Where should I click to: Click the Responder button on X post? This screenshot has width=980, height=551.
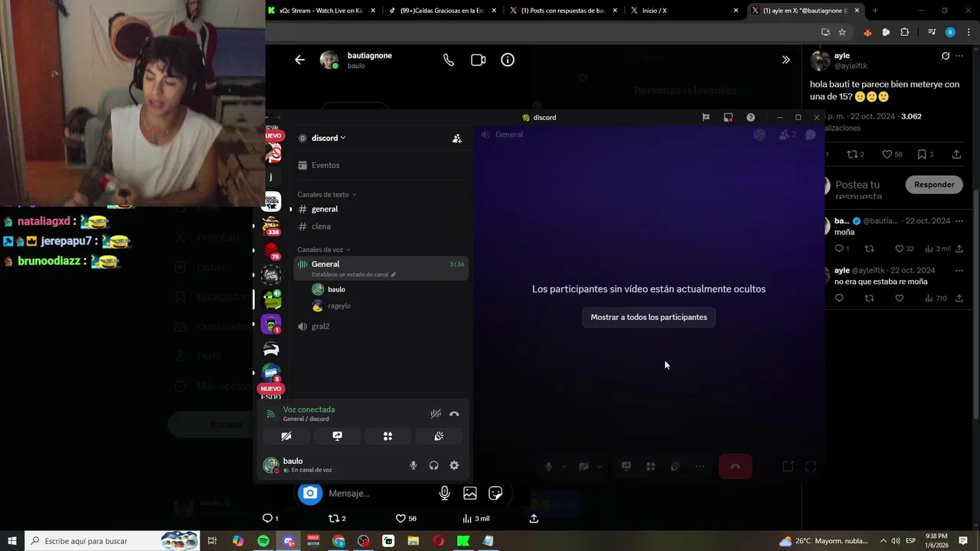point(934,184)
